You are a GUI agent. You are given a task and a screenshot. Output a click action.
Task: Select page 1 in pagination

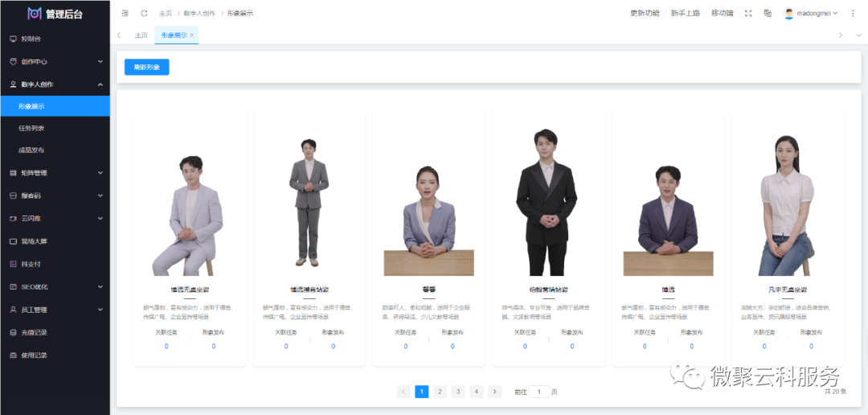[x=422, y=392]
